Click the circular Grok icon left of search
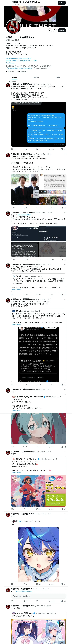 point(50,30)
